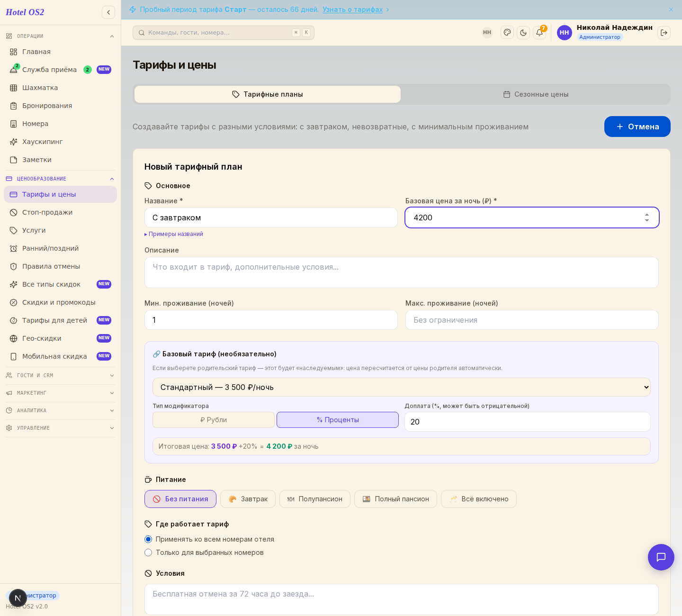
Task: Click the Доплата percentage field
Action: coord(528,422)
